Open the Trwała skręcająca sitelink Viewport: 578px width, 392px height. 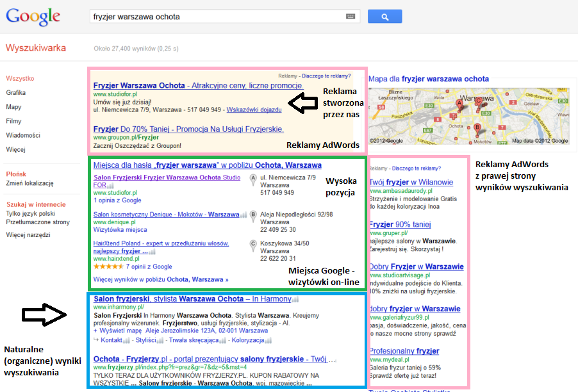[x=194, y=340]
